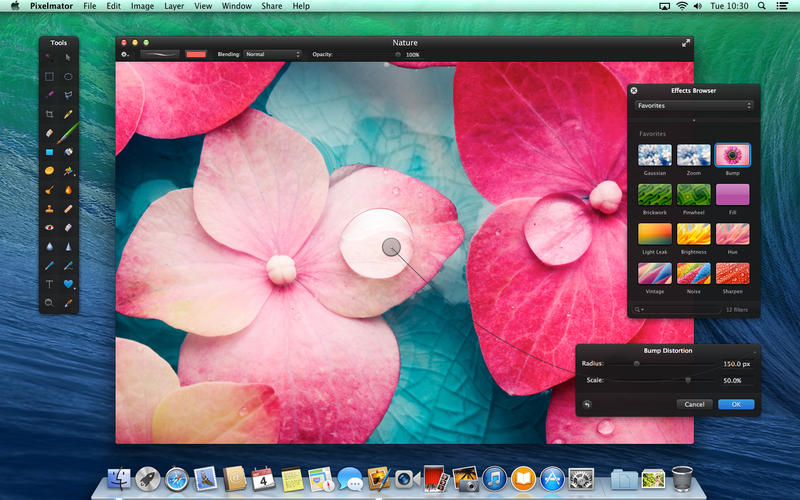Pick the Rectangular Marquee selection tool
This screenshot has height=500, width=800.
coord(49,76)
